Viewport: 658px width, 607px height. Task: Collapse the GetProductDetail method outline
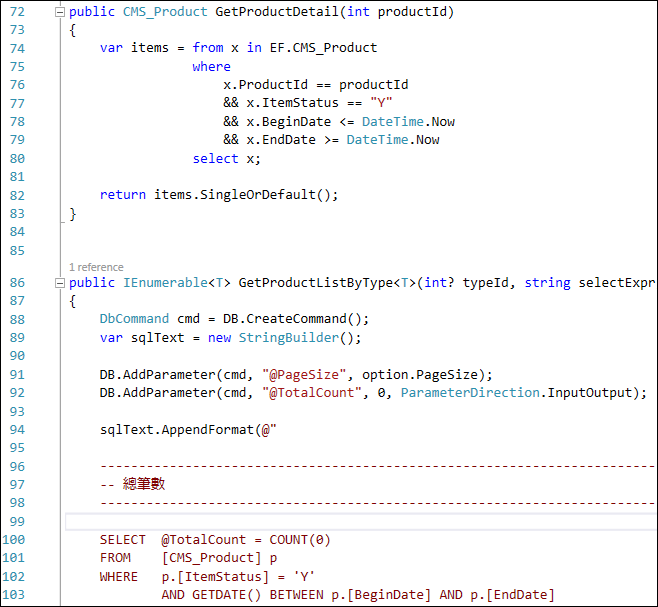pyautogui.click(x=60, y=12)
